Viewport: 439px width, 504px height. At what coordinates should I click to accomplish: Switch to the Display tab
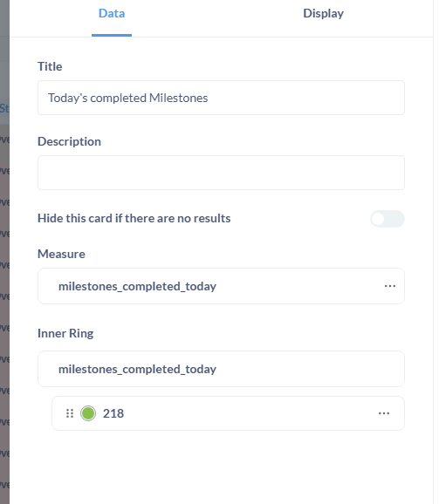click(x=323, y=13)
